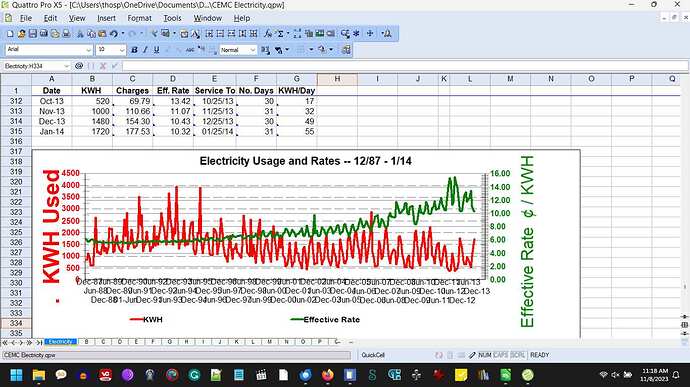Click the pencil icon in status bar
The height and width of the screenshot is (387, 690).
(x=472, y=355)
